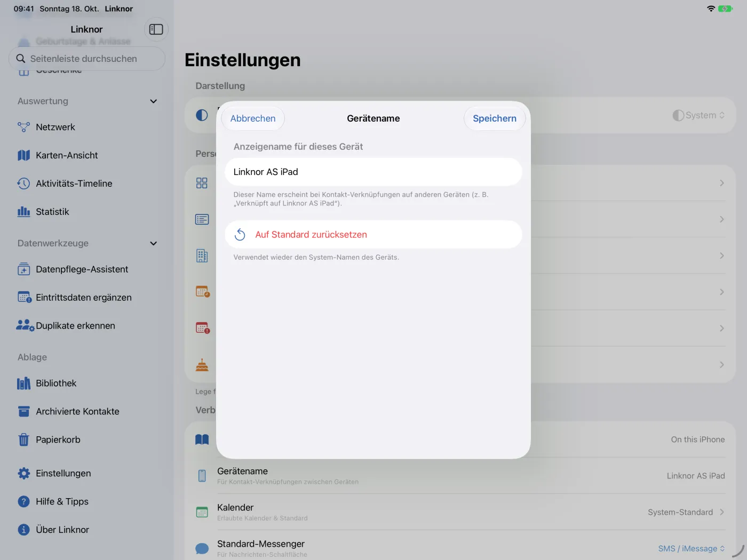Cancel the Gerätename dialog with Abbrechen

click(x=253, y=118)
